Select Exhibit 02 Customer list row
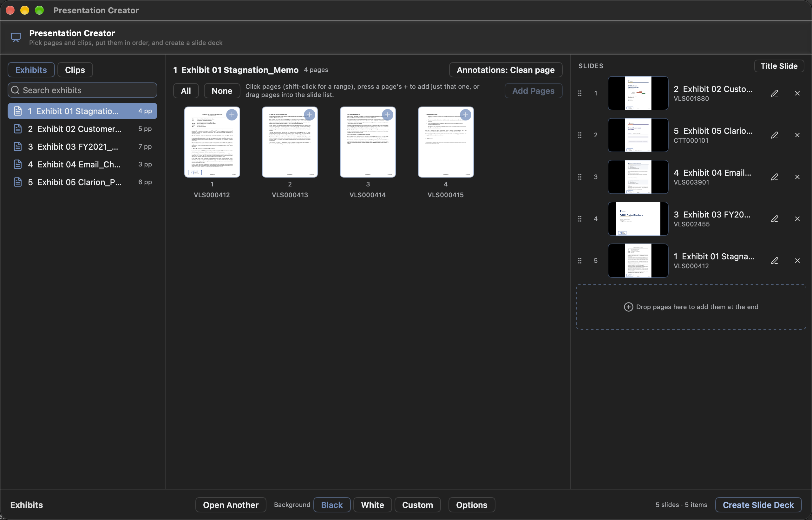 pyautogui.click(x=82, y=129)
